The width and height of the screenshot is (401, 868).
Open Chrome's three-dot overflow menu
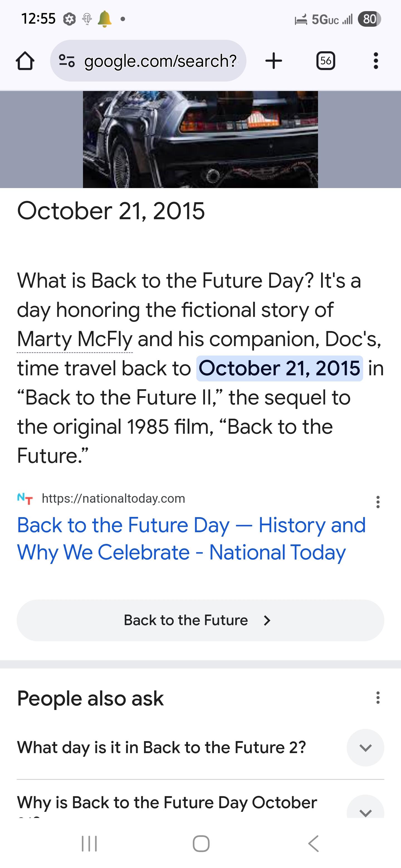pyautogui.click(x=376, y=61)
